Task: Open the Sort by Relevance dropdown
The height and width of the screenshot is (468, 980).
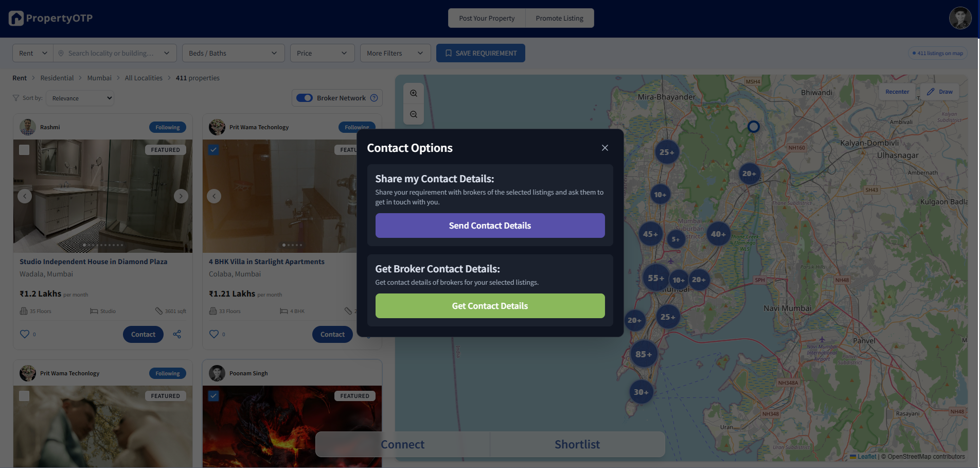Action: click(80, 98)
